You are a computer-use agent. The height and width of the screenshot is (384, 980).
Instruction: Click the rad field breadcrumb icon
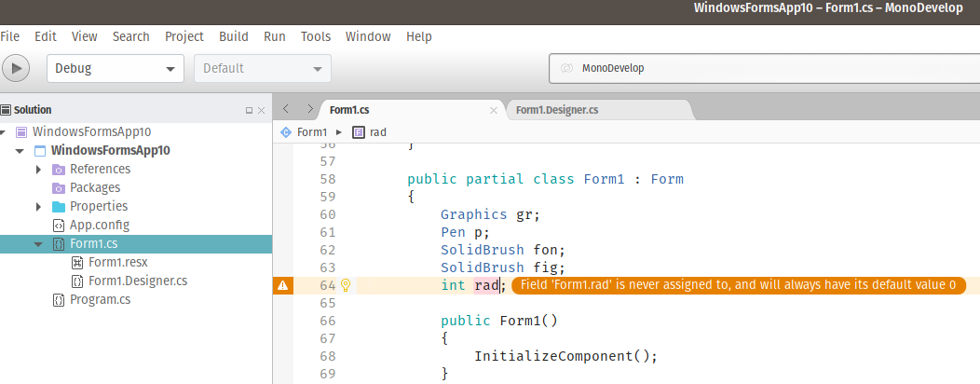click(x=359, y=132)
